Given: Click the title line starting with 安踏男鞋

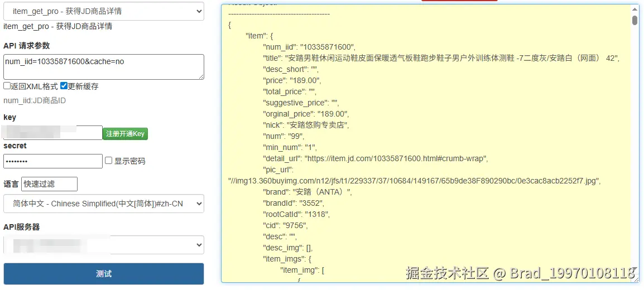Looking at the screenshot, I should pos(441,58).
